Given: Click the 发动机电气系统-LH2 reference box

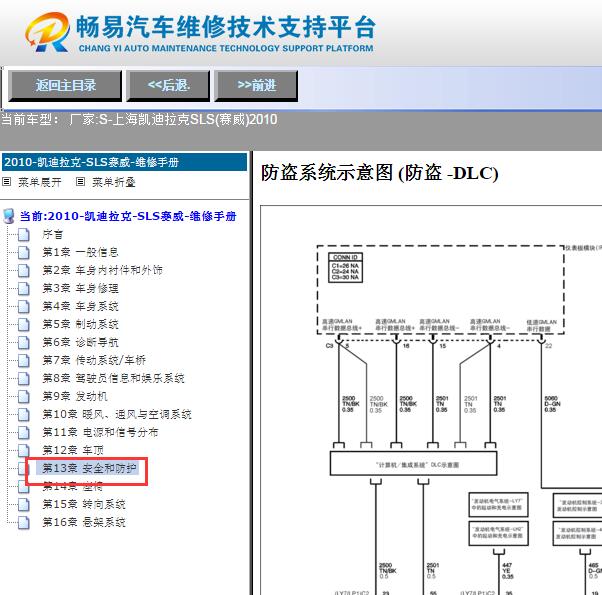Looking at the screenshot, I should coord(498,533).
